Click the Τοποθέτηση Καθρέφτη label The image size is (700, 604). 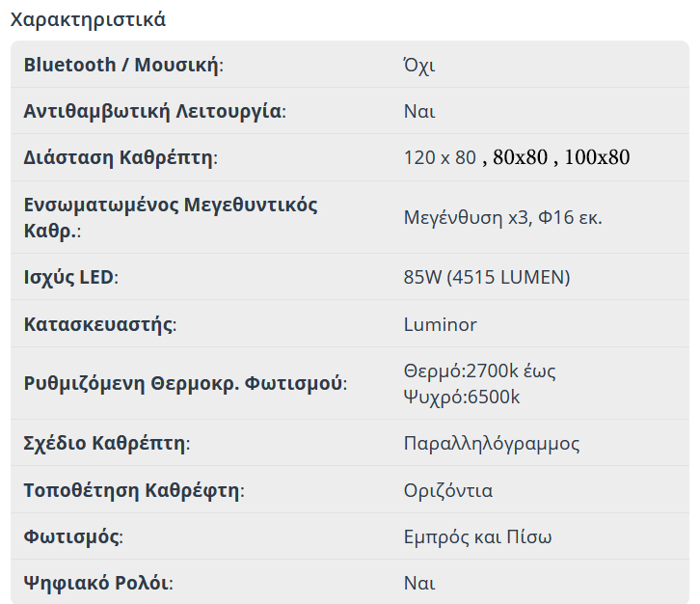134,490
